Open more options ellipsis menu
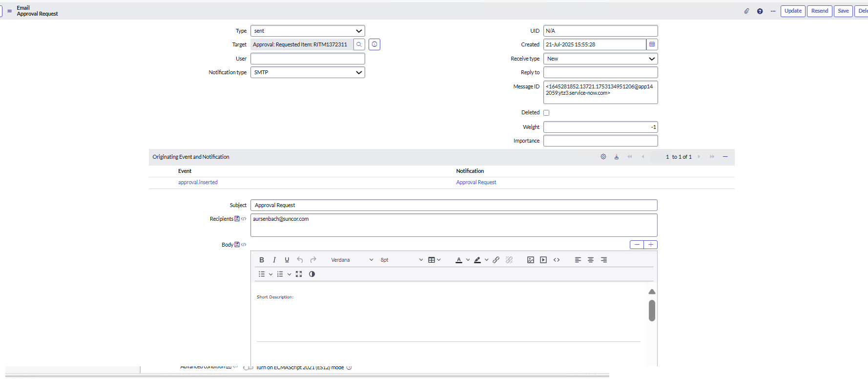This screenshot has width=868, height=379. [x=773, y=11]
